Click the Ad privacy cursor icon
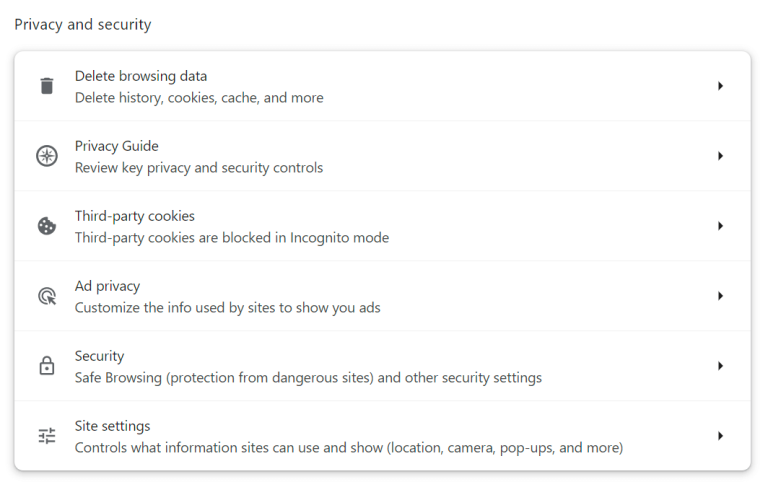The width and height of the screenshot is (768, 482). pos(47,296)
